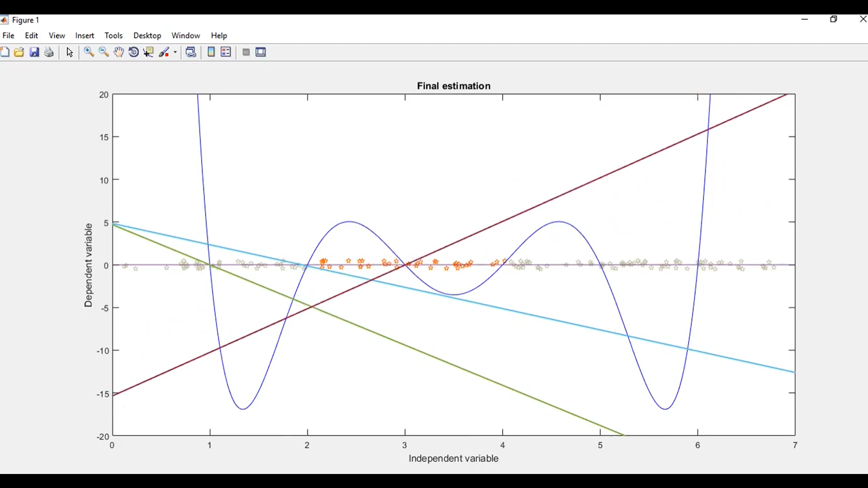Activate the Edit Plot arrow tool
This screenshot has height=488, width=868.
(x=70, y=52)
